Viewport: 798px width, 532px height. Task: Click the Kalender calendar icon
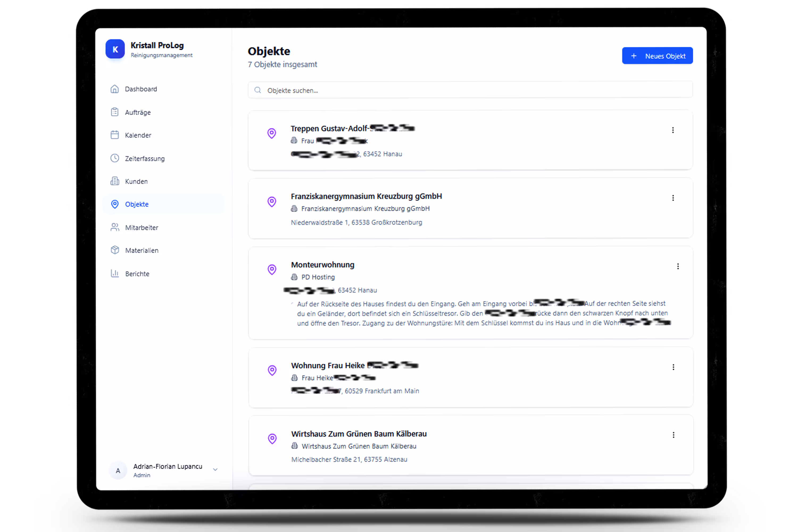(115, 135)
